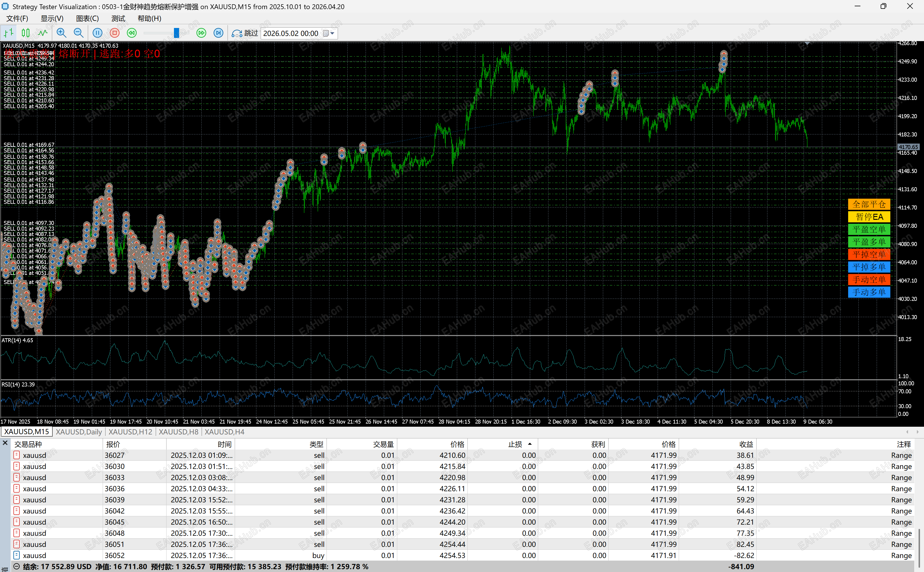Switch chart to bar chart view
924x572 pixels.
(9, 33)
